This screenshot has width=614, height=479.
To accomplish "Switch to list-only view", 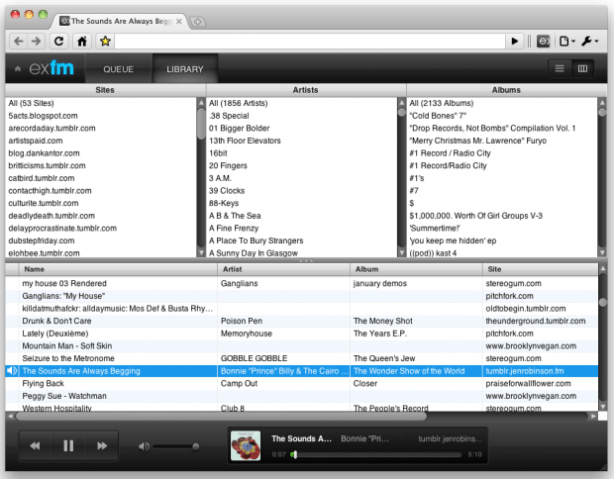I will (x=560, y=68).
